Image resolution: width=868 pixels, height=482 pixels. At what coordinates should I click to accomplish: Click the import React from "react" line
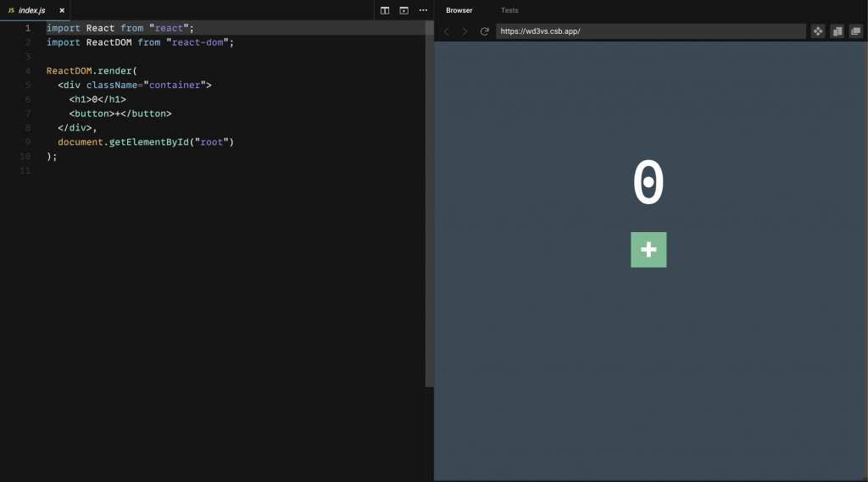120,28
